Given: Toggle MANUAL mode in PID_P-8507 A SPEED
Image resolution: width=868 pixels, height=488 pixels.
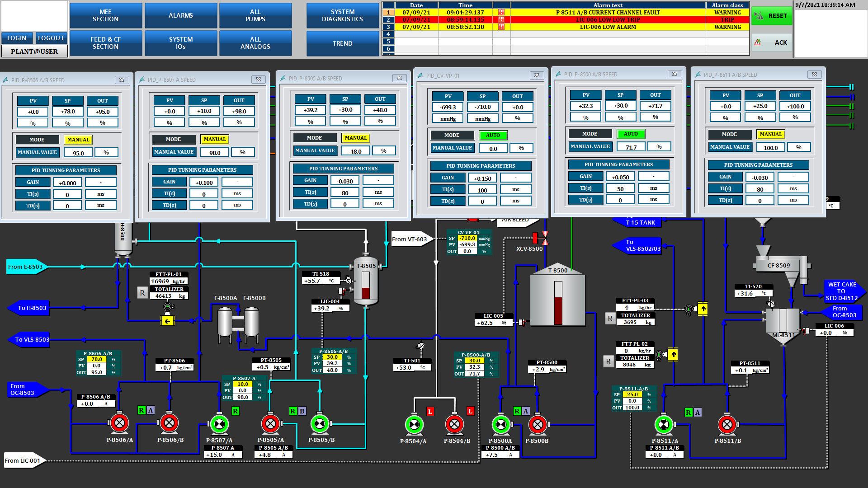Looking at the screenshot, I should pos(215,139).
